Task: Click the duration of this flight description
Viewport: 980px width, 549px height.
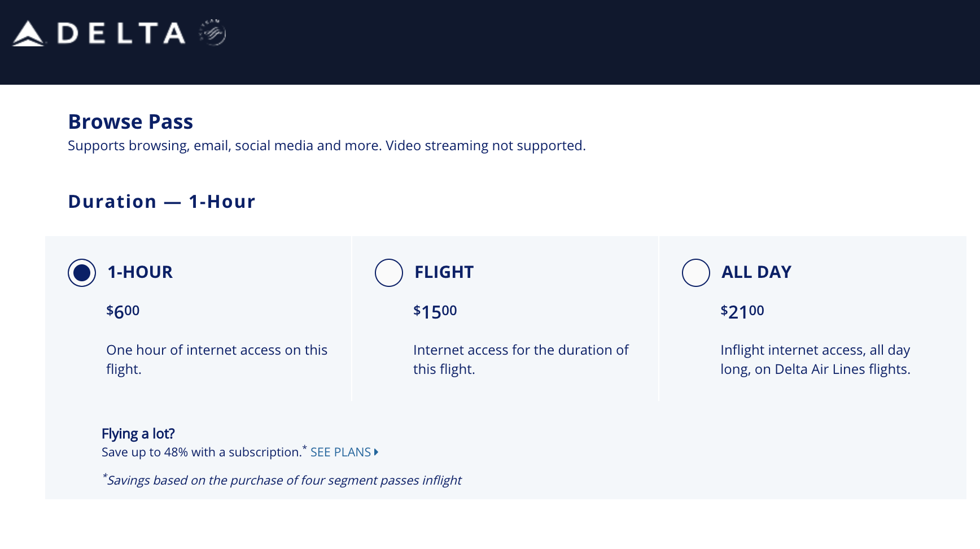Action: pos(521,359)
